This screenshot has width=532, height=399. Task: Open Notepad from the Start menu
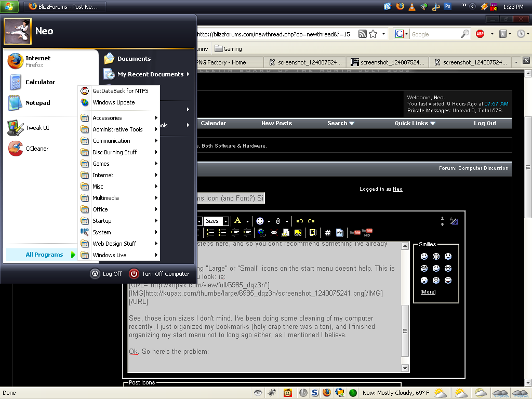coord(51,103)
